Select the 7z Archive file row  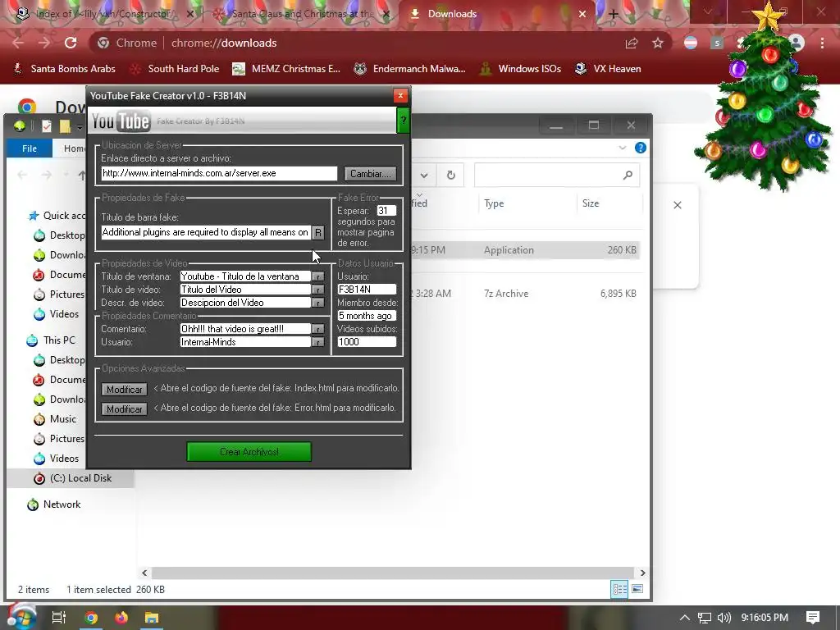click(x=525, y=294)
